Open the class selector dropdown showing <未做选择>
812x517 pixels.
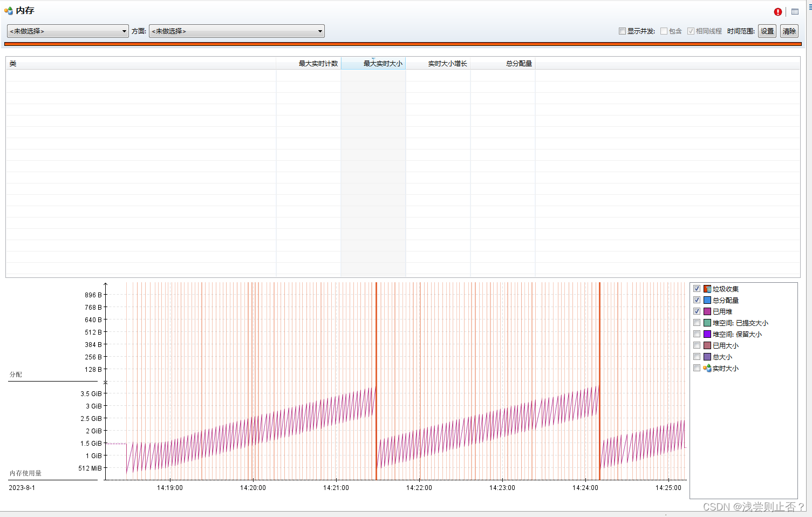pos(125,31)
